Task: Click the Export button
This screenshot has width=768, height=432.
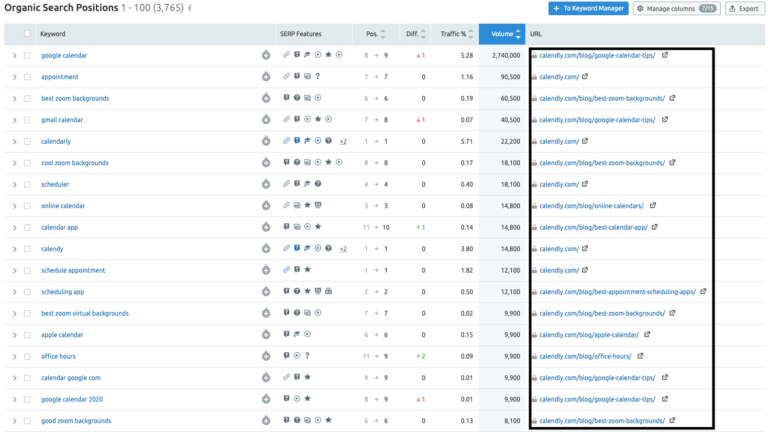Action: click(x=744, y=8)
